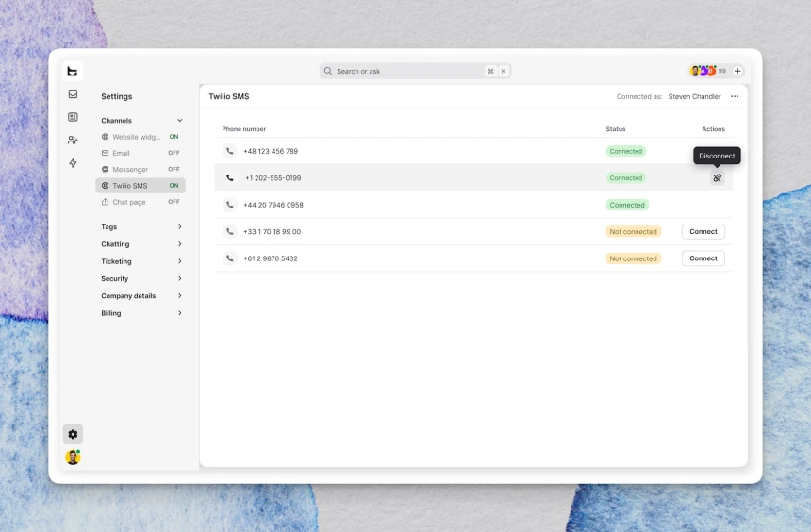Select the Website widget channel
This screenshot has height=532, width=811.
pyautogui.click(x=141, y=137)
